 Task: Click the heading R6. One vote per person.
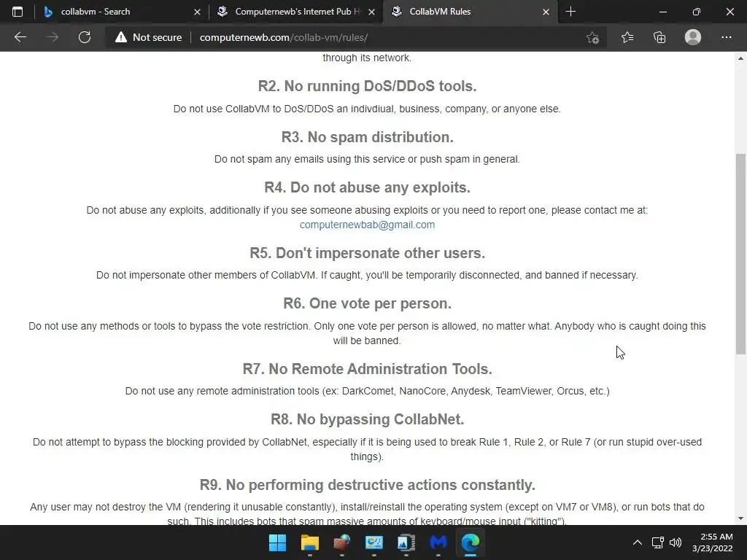click(x=367, y=303)
